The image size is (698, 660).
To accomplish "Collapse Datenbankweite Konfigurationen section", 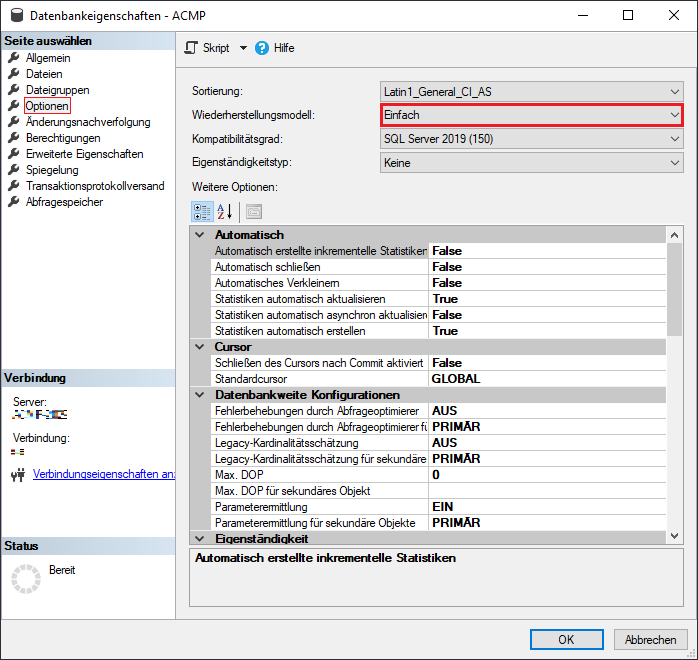I will (200, 395).
